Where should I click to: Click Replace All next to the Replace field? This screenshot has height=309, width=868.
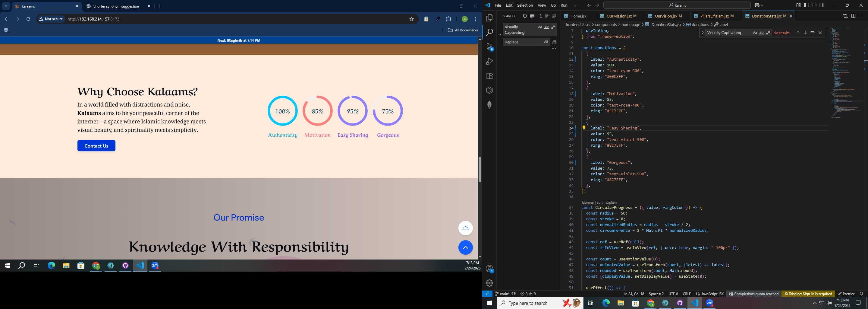point(554,42)
